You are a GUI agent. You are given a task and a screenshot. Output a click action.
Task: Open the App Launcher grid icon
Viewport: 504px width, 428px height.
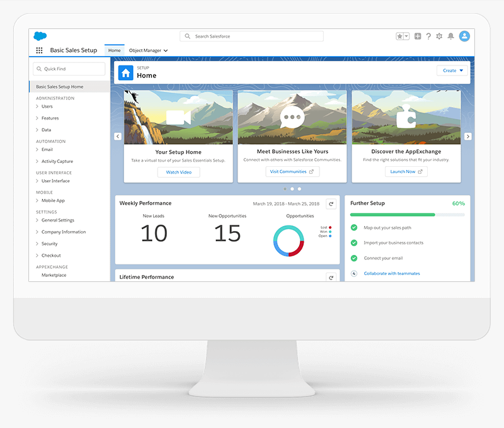pyautogui.click(x=39, y=50)
